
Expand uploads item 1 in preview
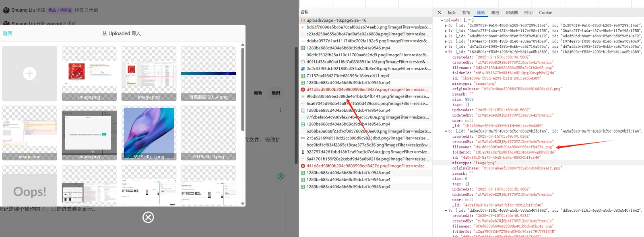click(446, 31)
